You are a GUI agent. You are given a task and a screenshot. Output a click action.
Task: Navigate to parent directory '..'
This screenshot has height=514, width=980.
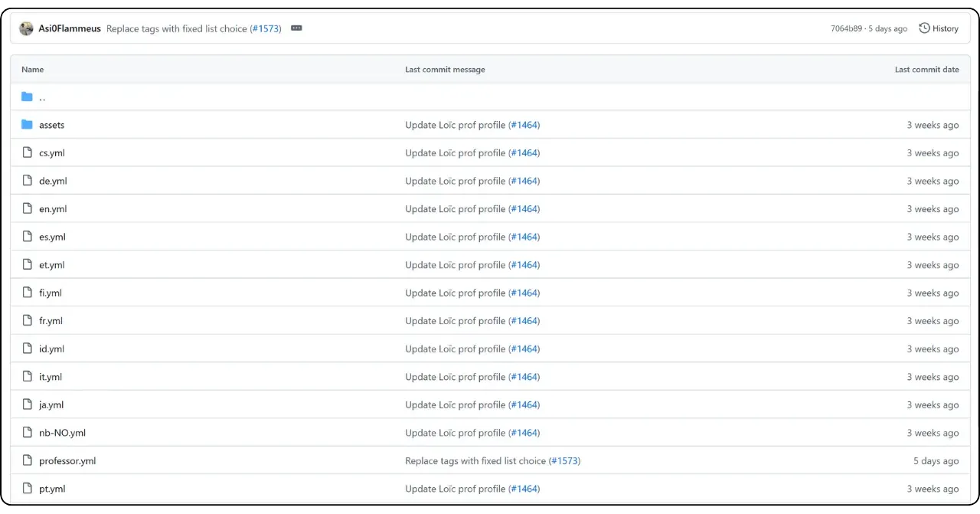tap(42, 97)
